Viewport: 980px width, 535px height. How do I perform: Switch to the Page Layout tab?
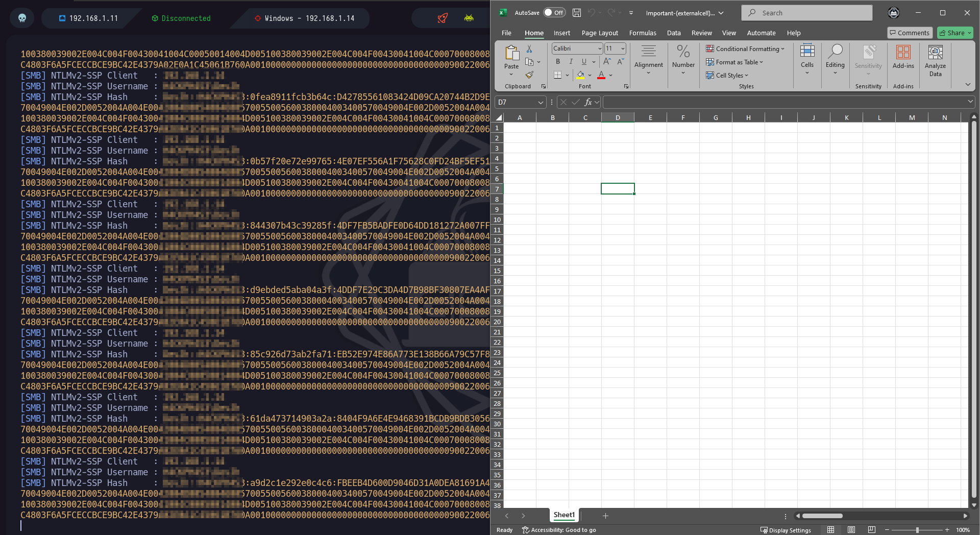click(x=600, y=33)
